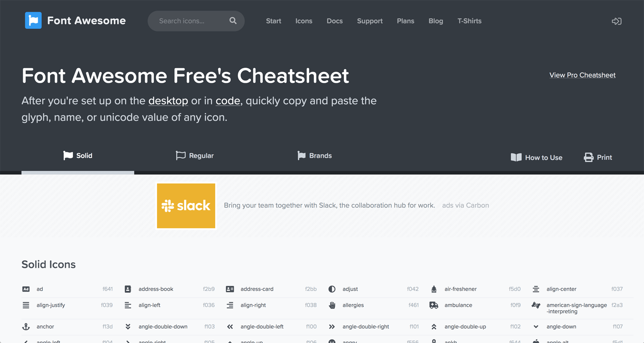Click the How to Use text label
The image size is (644, 343).
[x=544, y=158]
